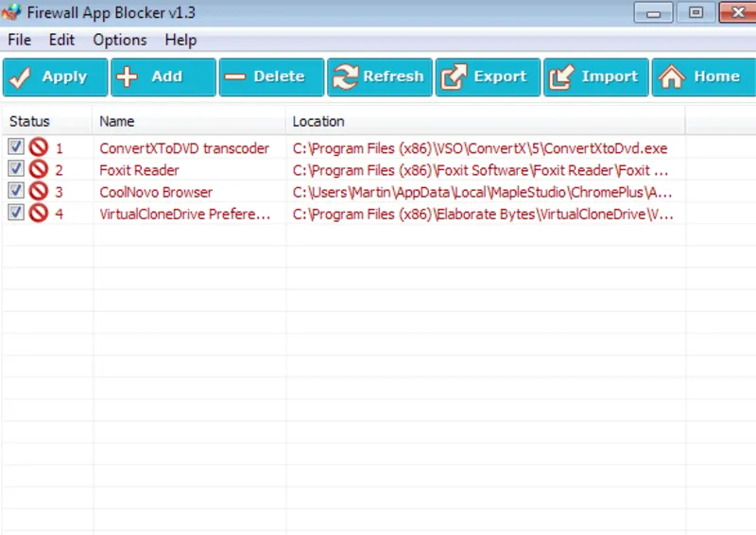Click the MapleStudio ChromePlus location path
This screenshot has height=535, width=756.
[482, 193]
